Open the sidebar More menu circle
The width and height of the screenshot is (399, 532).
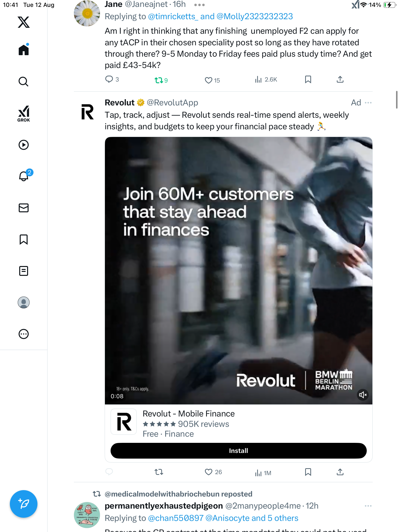[24, 334]
